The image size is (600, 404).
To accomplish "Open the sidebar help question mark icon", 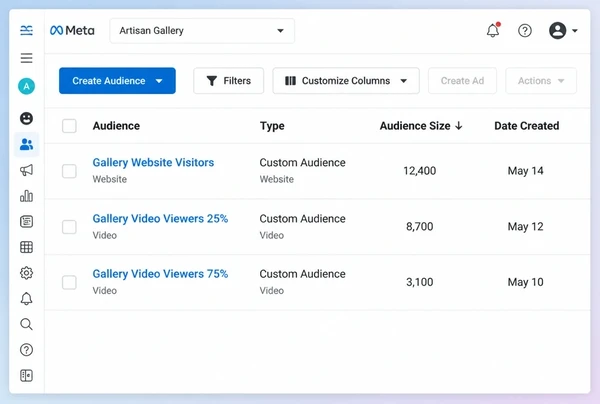I will click(26, 350).
